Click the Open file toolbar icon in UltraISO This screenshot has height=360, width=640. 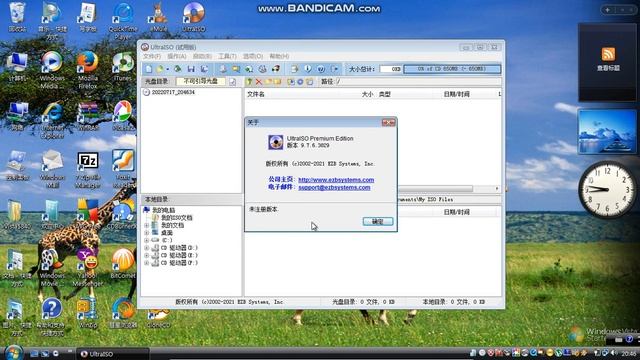point(160,69)
